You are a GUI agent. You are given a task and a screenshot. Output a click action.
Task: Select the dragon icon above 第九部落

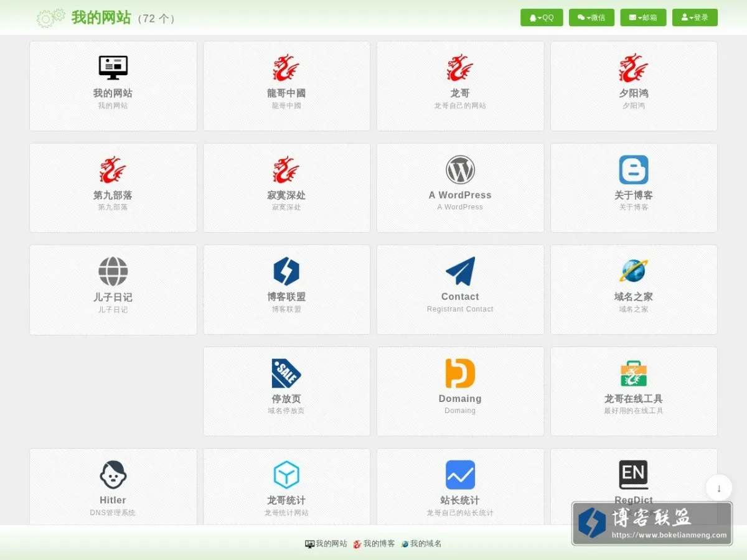coord(113,170)
